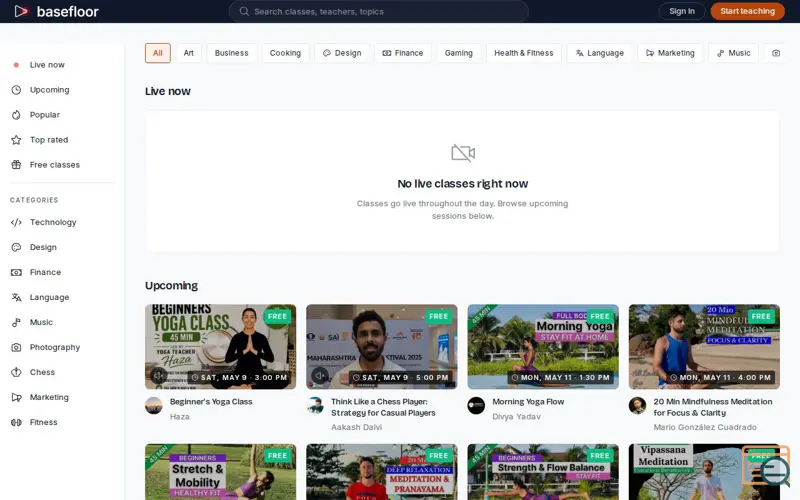Click the Technology code brackets icon

[16, 222]
